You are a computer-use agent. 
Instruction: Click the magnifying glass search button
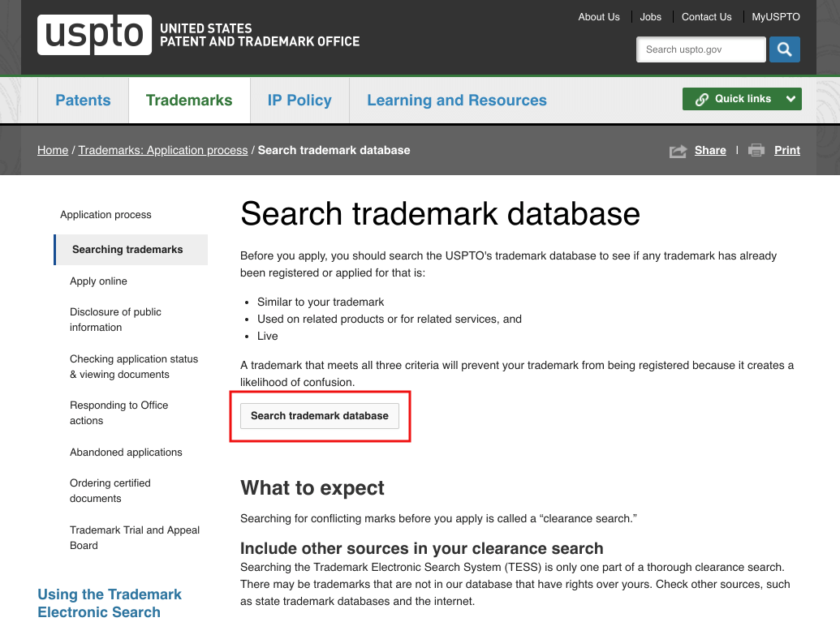pos(784,49)
